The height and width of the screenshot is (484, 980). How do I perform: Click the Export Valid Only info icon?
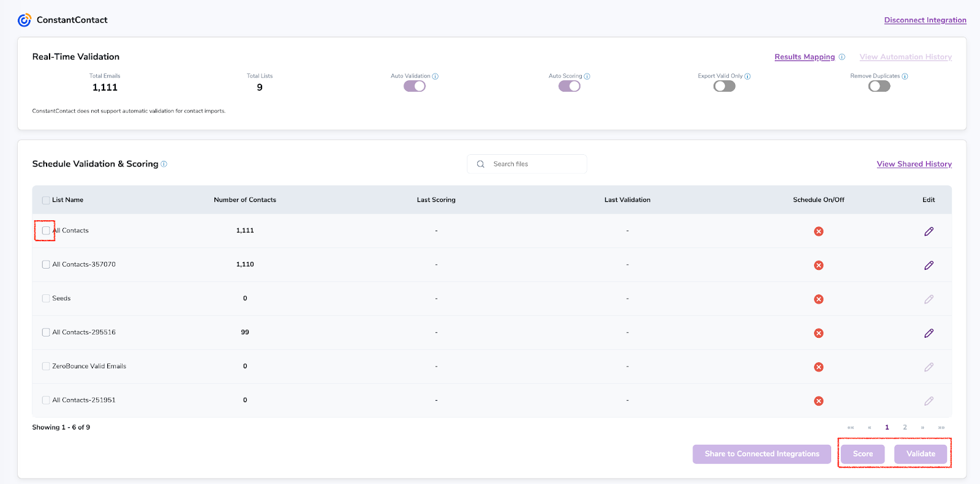pyautogui.click(x=747, y=76)
